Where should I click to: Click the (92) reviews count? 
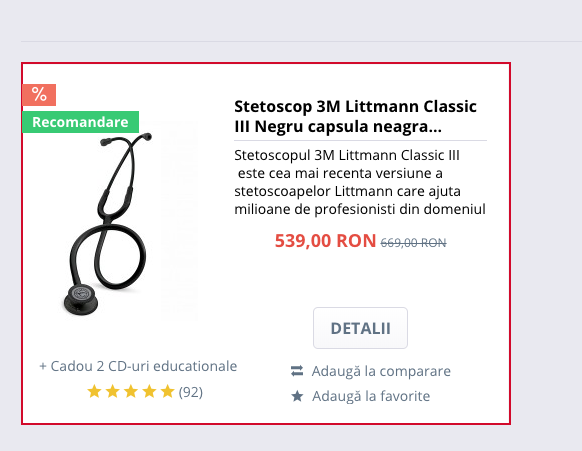coord(191,392)
